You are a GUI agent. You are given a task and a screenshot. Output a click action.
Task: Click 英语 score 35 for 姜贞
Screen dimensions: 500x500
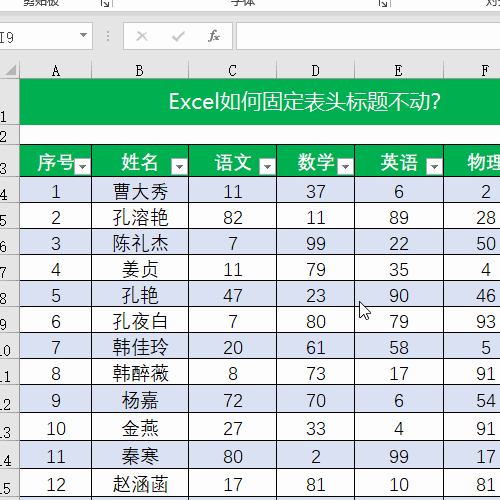(x=399, y=268)
